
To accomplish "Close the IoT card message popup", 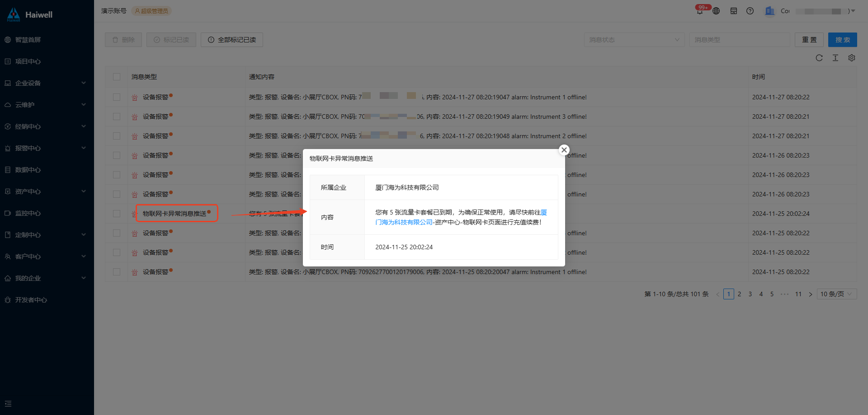I will pyautogui.click(x=564, y=150).
